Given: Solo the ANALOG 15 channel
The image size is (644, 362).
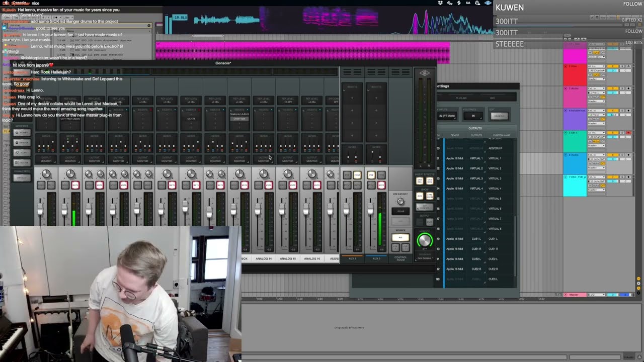Looking at the screenshot, I should point(283,186).
